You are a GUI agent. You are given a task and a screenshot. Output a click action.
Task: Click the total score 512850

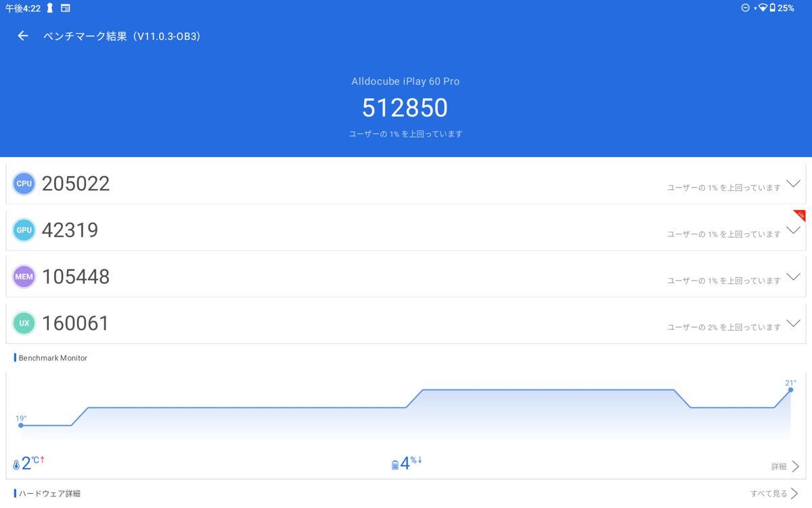click(405, 108)
